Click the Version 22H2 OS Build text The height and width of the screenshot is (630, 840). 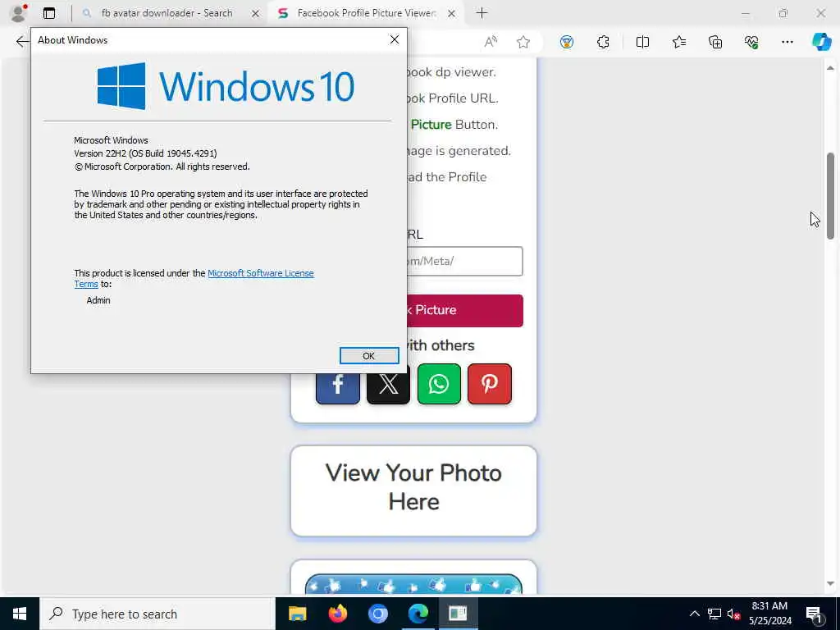[146, 153]
